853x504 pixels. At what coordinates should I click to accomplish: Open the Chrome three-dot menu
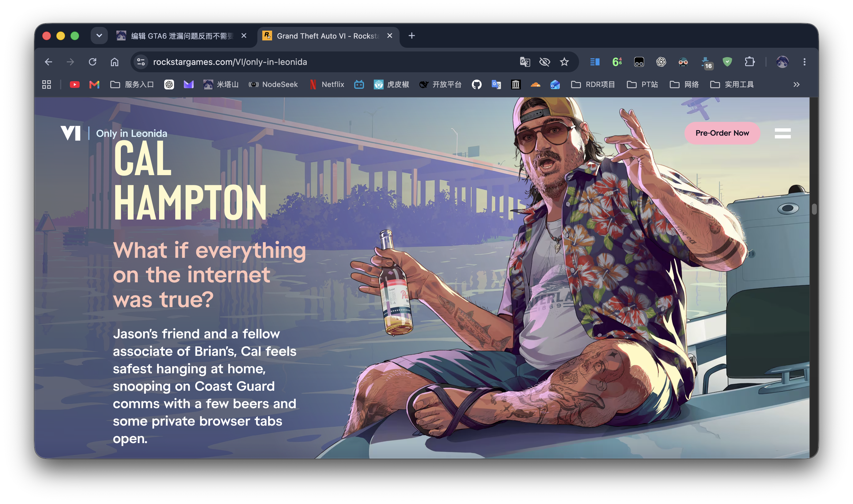coord(804,62)
